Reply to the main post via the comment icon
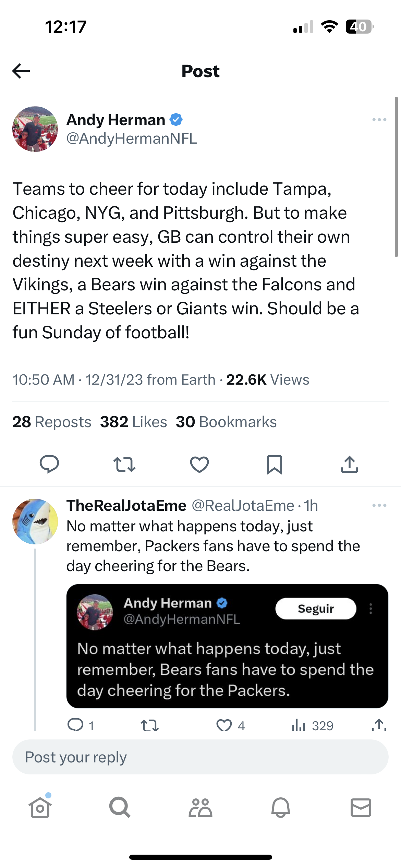The height and width of the screenshot is (868, 401). coord(49,465)
